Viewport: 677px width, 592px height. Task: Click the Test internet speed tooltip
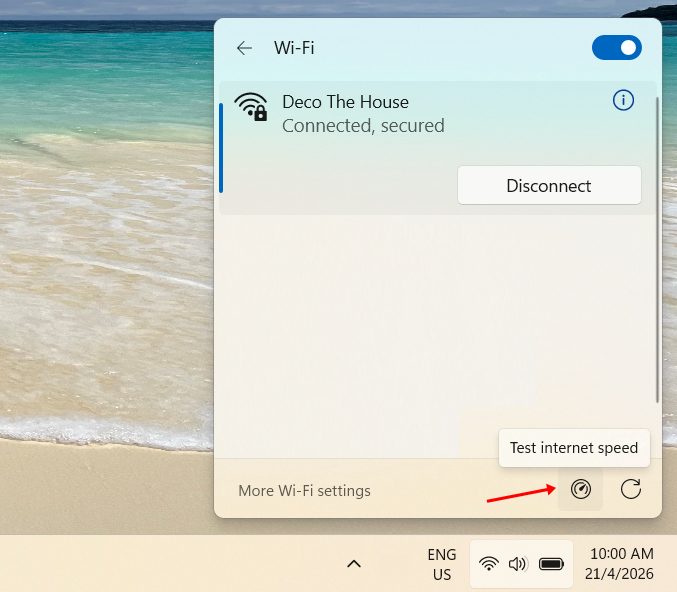(x=574, y=448)
